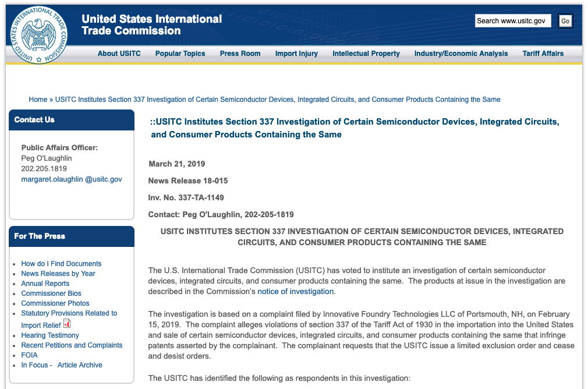Click inside the search www.usitc.gov field

click(512, 20)
